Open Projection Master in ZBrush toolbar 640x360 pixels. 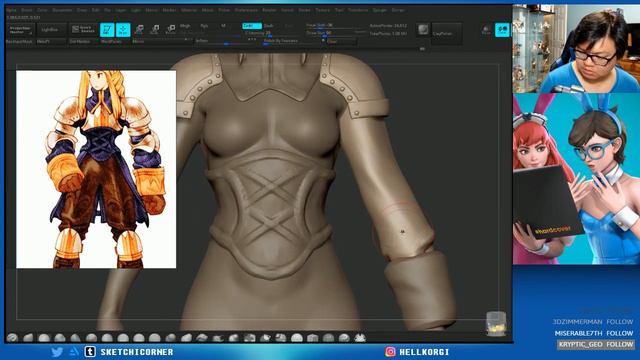(20, 30)
